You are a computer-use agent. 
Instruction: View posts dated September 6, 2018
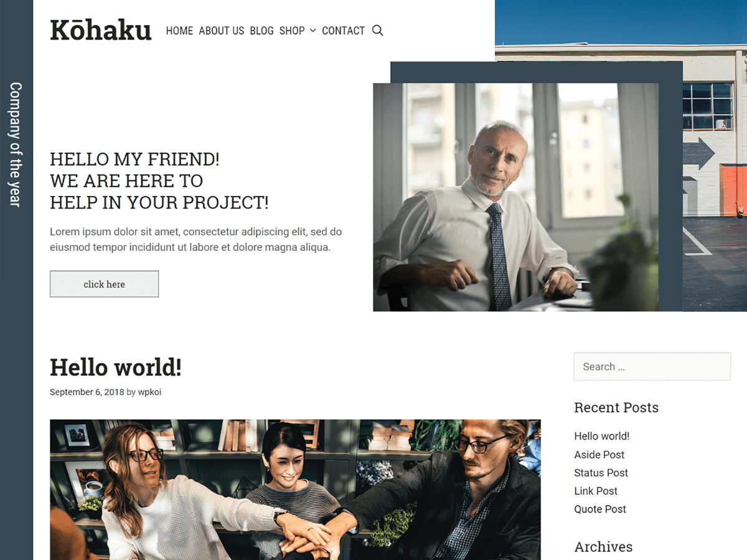pyautogui.click(x=87, y=392)
